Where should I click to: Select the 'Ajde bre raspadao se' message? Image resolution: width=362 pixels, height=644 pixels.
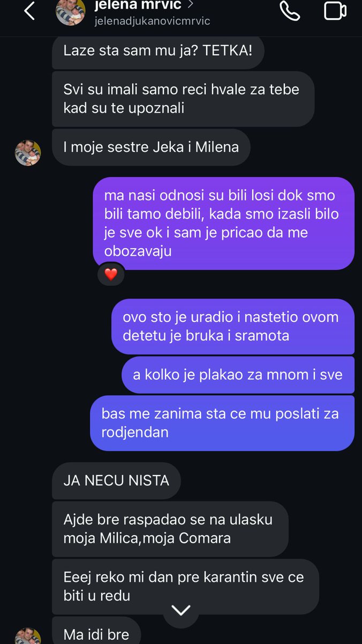(x=170, y=529)
